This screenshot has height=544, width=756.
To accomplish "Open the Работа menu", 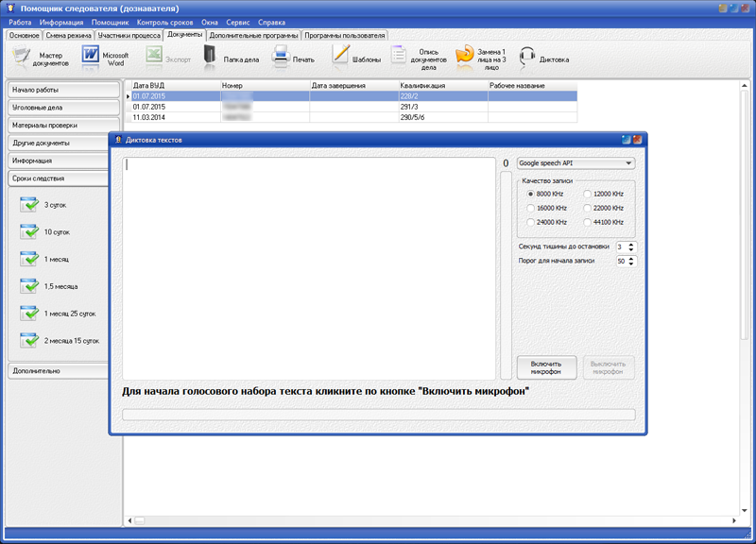I will pyautogui.click(x=20, y=22).
